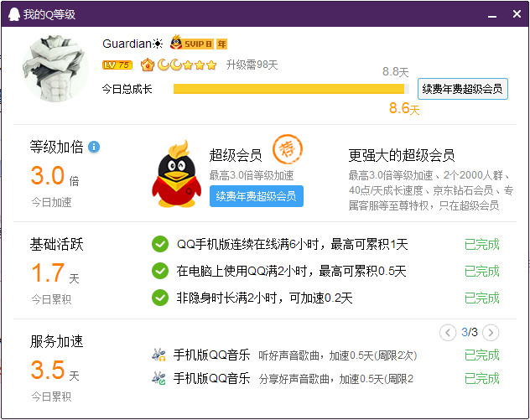Screen dimensions: 530x420
Task: Click the second moon level icon
Action: (x=176, y=65)
